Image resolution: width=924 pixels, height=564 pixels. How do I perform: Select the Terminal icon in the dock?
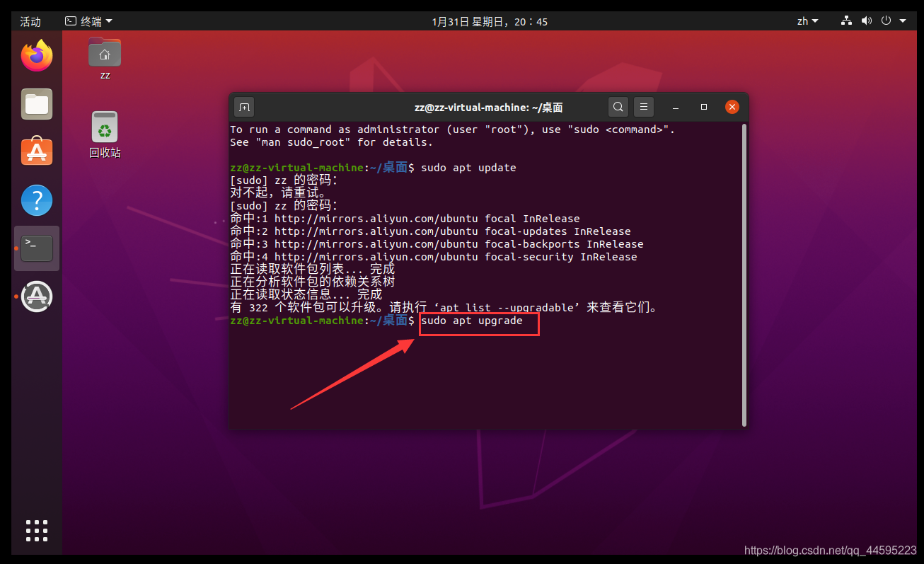[x=37, y=248]
